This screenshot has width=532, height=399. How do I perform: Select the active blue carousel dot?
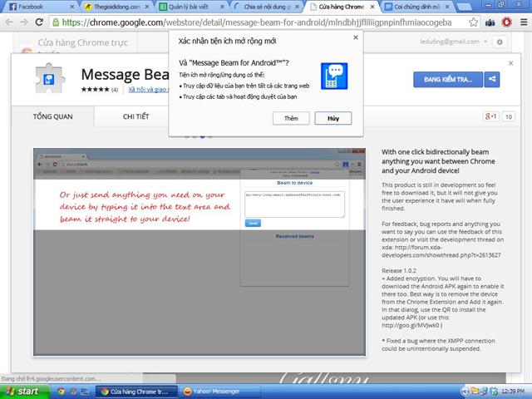pyautogui.click(x=203, y=136)
